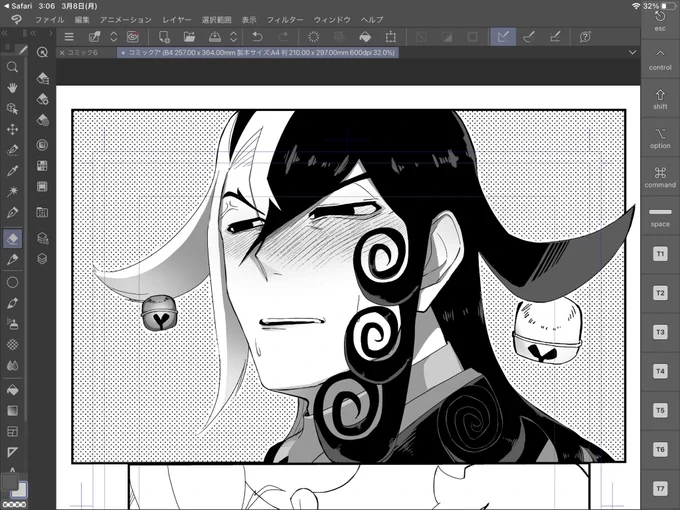Open the Timeline palette icon
The image size is (680, 510).
tap(42, 212)
